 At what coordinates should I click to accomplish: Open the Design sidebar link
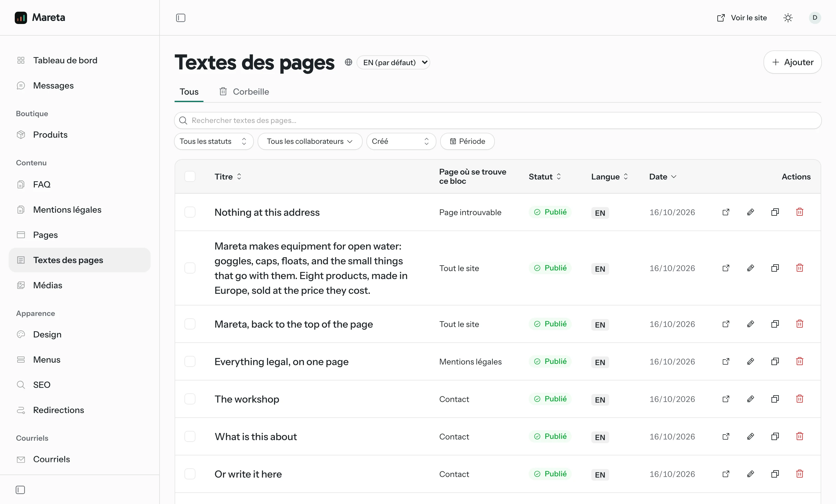79,334
